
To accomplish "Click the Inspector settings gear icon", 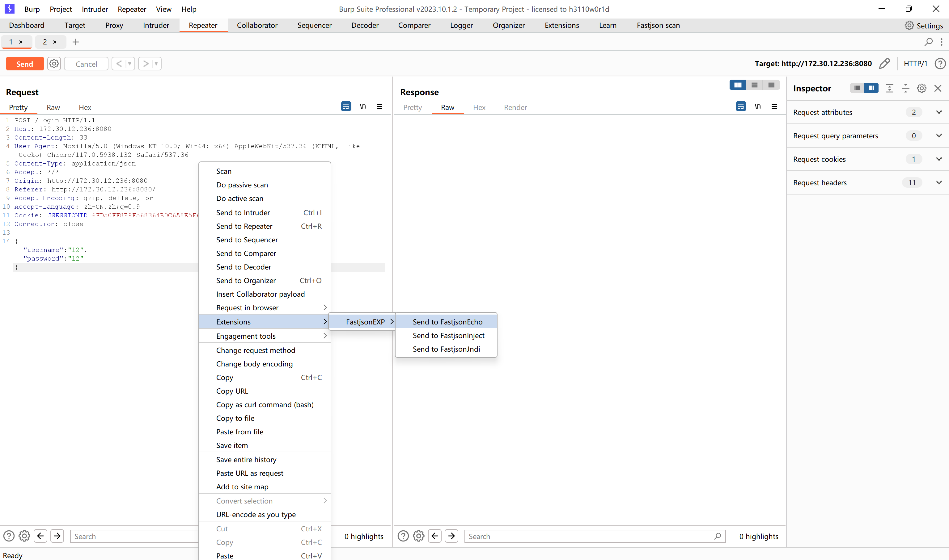I will click(921, 88).
